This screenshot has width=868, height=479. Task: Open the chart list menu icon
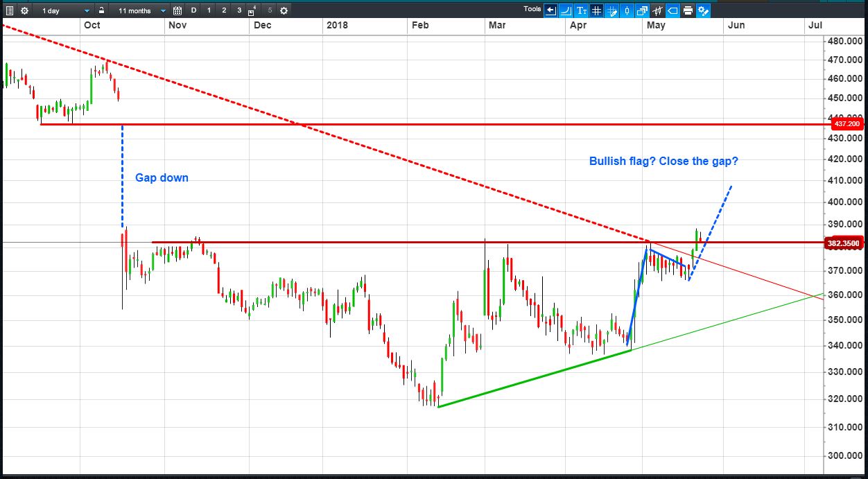pos(8,10)
